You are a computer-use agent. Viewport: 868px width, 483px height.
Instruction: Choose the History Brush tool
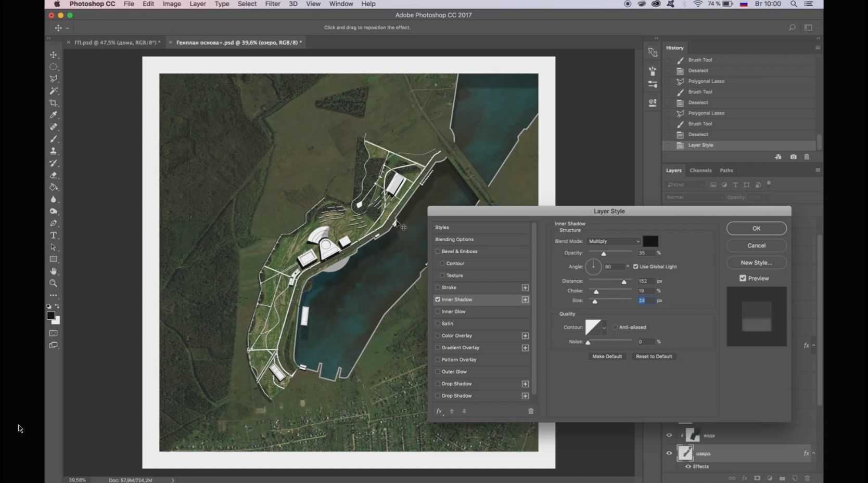tap(54, 163)
